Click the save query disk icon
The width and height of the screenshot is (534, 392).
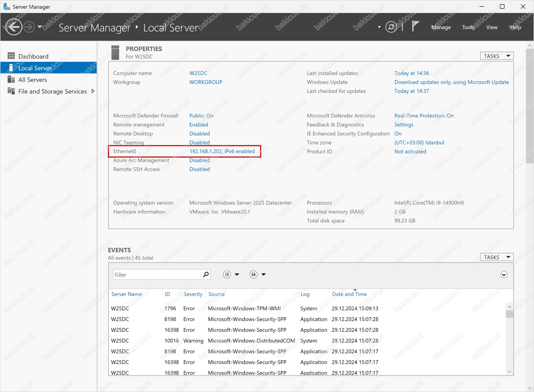(x=253, y=274)
